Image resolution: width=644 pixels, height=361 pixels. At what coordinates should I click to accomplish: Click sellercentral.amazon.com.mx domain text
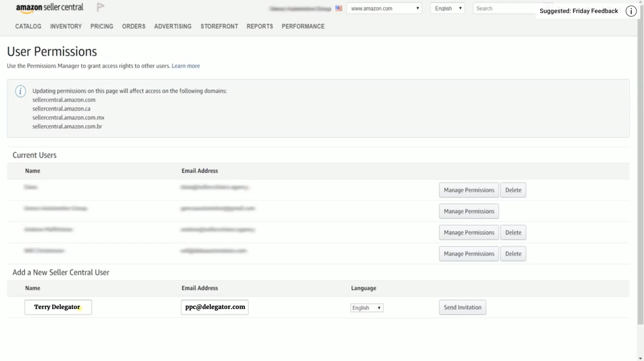pyautogui.click(x=68, y=117)
